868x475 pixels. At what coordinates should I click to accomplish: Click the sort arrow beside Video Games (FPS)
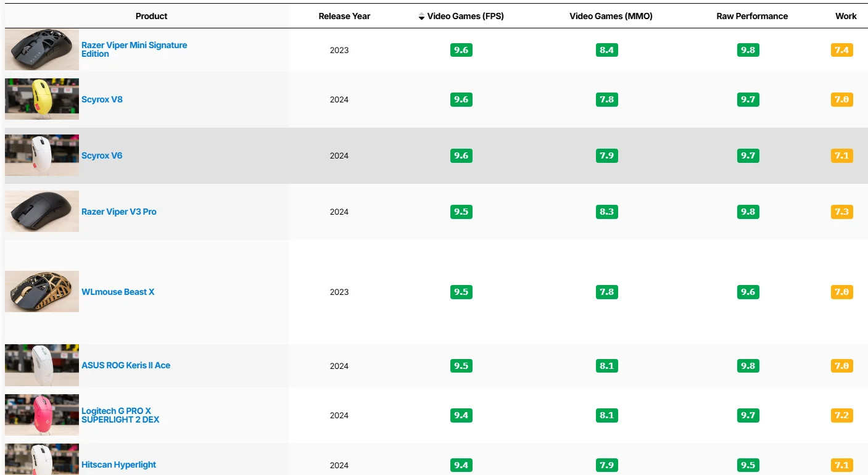click(x=421, y=17)
